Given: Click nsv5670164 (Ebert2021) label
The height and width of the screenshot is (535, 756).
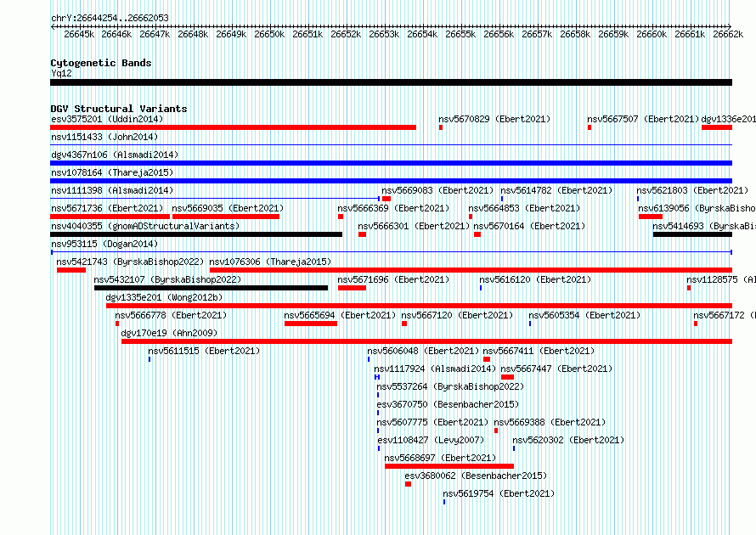Looking at the screenshot, I should [x=529, y=226].
